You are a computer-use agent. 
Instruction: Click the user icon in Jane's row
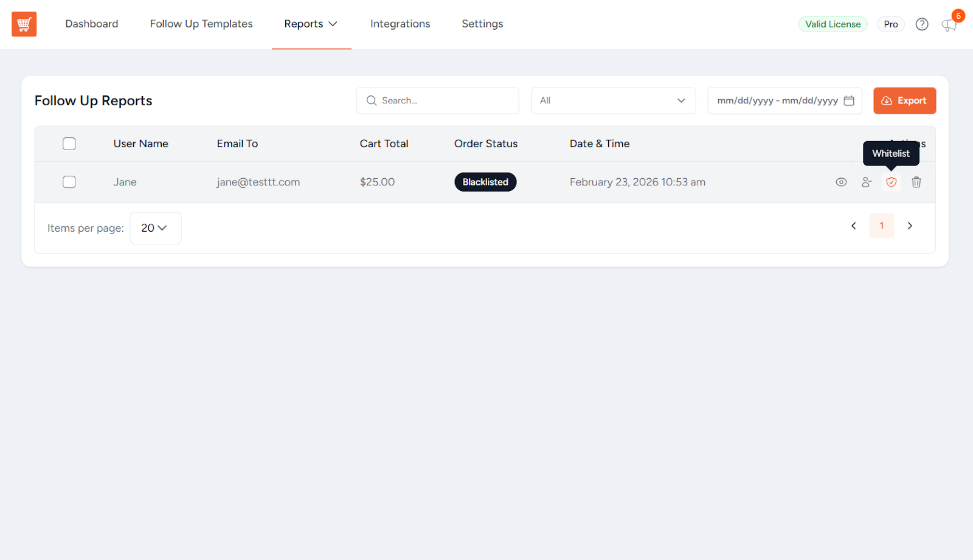click(867, 182)
